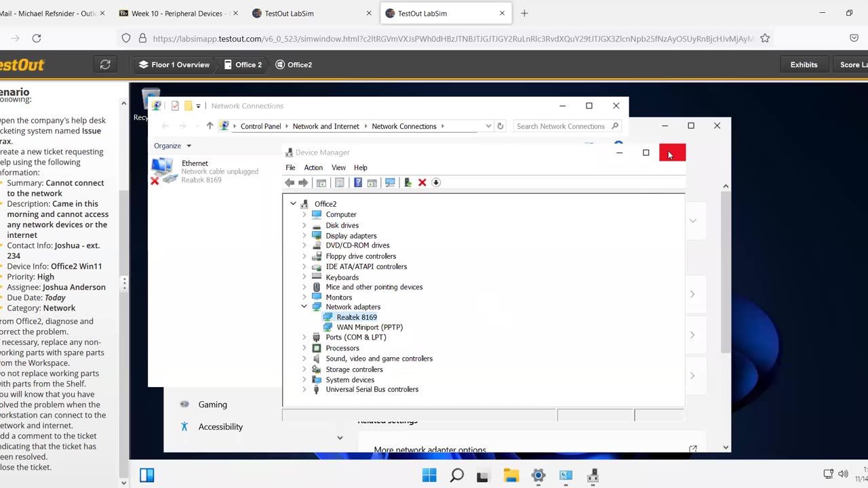Click the Update driver toolbar icon
868x488 pixels.
(408, 182)
